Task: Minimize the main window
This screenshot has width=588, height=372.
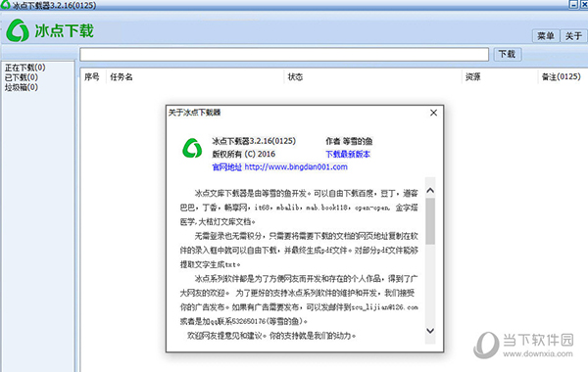Action: pos(573,4)
